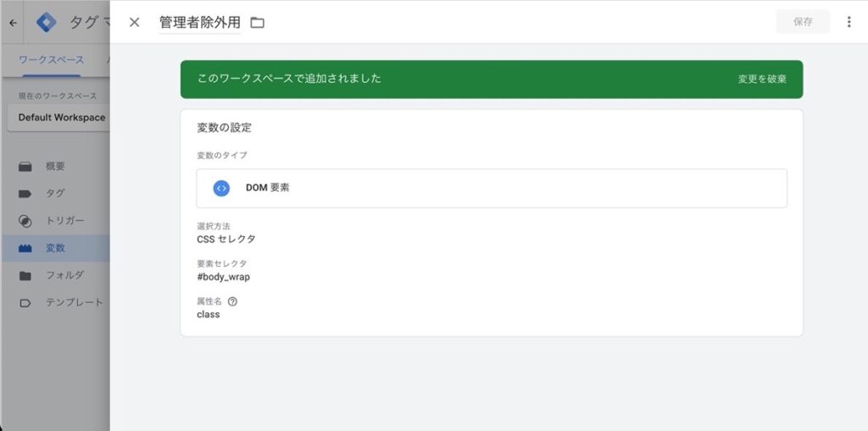Click the help icon beside 属性名

(232, 301)
